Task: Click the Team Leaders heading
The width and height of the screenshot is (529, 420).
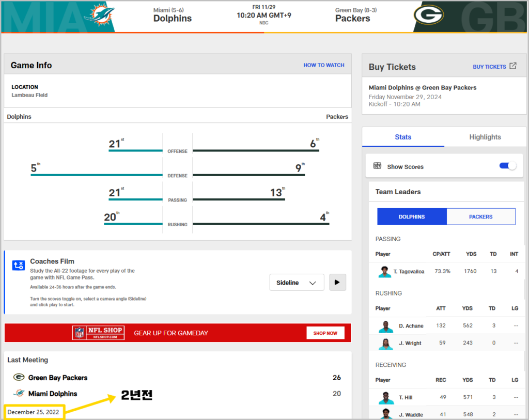Action: [398, 192]
